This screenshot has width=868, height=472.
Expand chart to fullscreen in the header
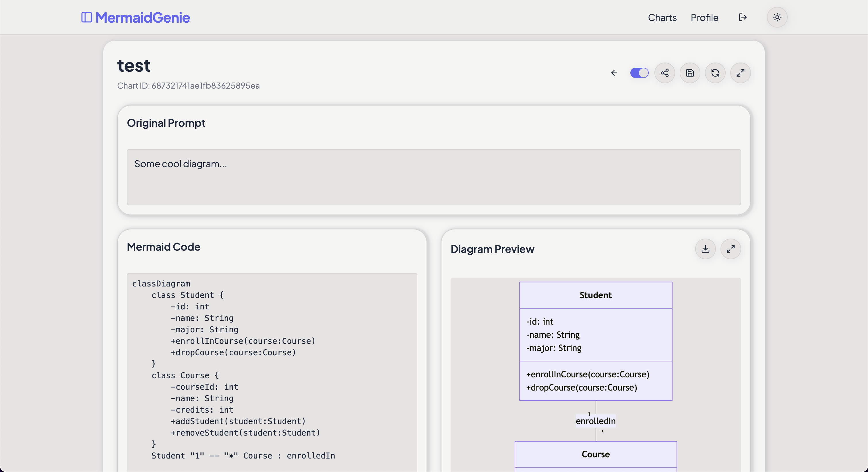(x=740, y=73)
